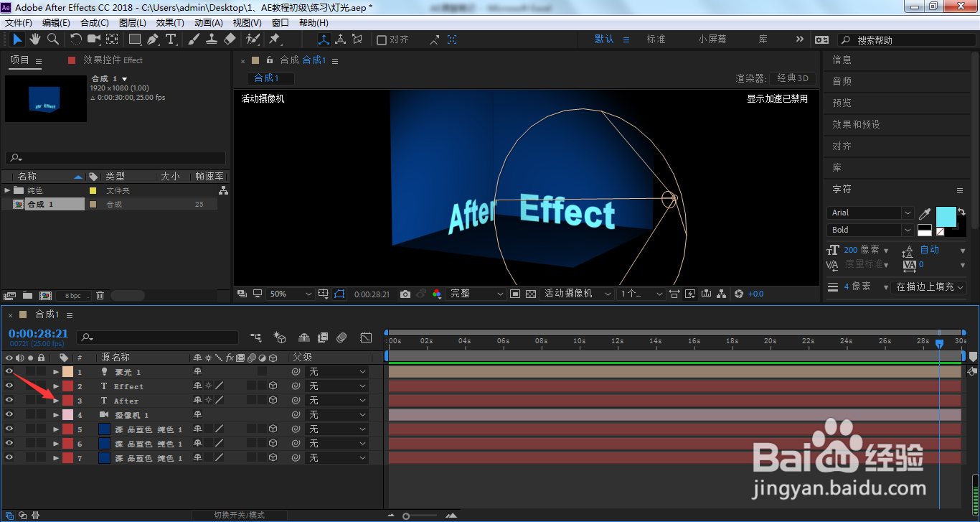Open the 50% magnification dropdown

[x=291, y=294]
